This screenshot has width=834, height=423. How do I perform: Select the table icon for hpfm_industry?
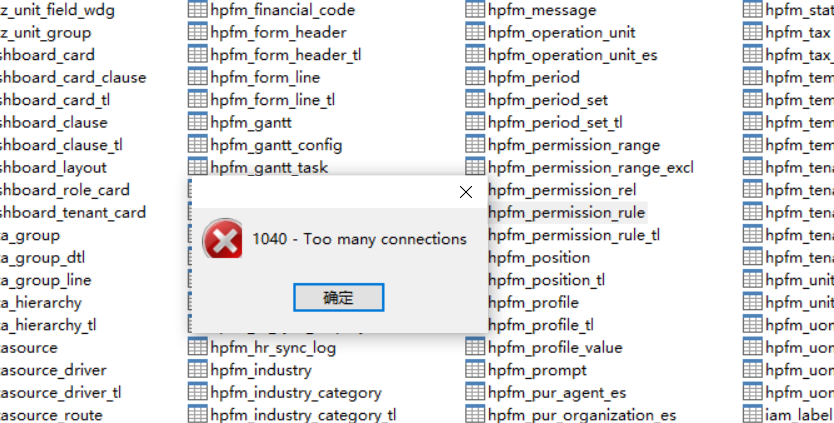[198, 369]
